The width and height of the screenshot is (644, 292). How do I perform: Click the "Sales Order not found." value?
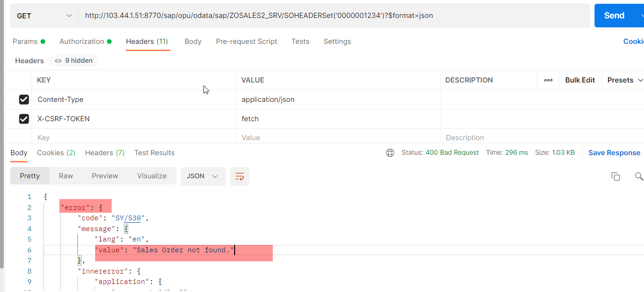coord(183,250)
